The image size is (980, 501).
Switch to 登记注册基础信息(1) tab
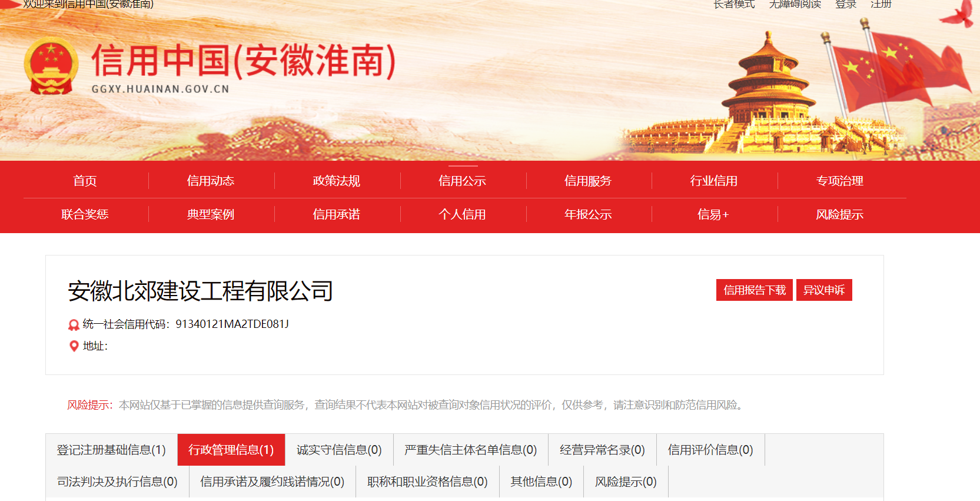pyautogui.click(x=111, y=450)
